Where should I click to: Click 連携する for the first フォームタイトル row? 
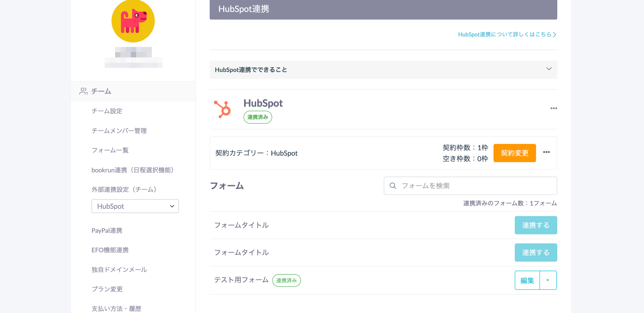(x=536, y=225)
